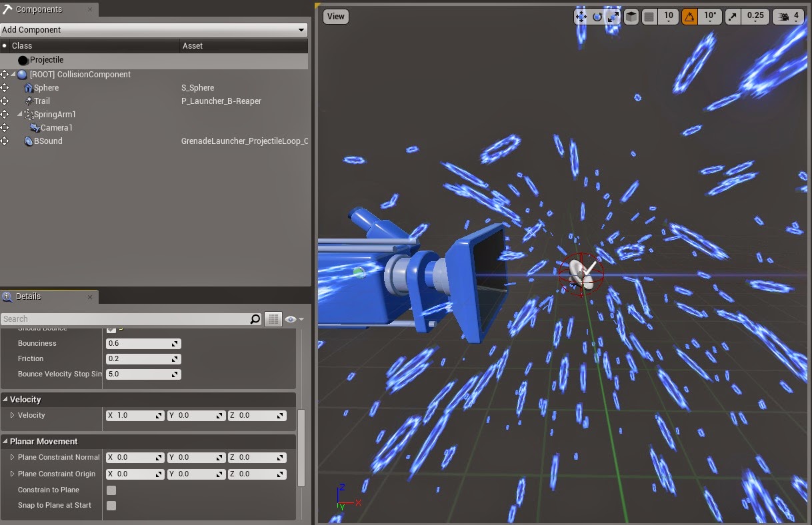Switch to the Details tab
The width and height of the screenshot is (812, 525).
(x=49, y=296)
